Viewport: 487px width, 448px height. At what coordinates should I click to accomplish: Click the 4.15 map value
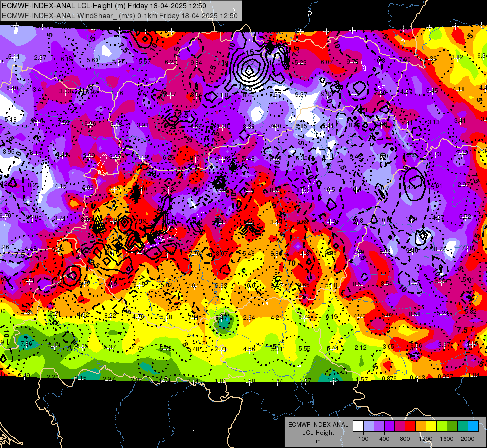pos(60,186)
